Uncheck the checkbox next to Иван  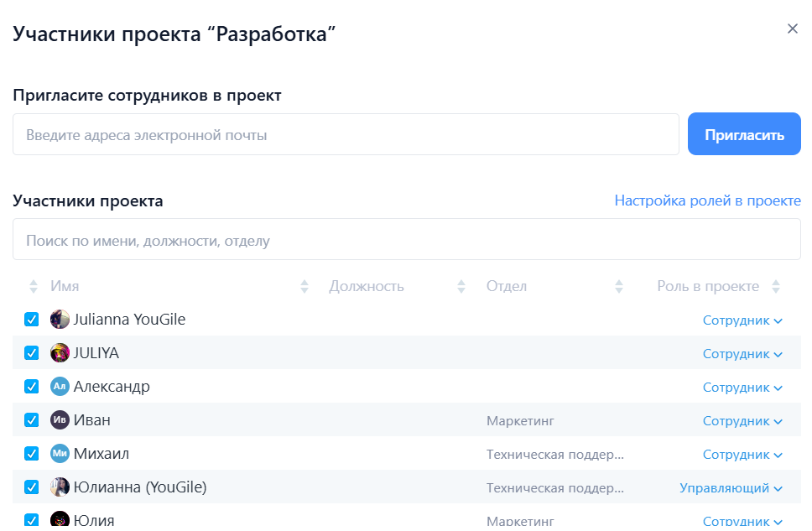click(31, 420)
